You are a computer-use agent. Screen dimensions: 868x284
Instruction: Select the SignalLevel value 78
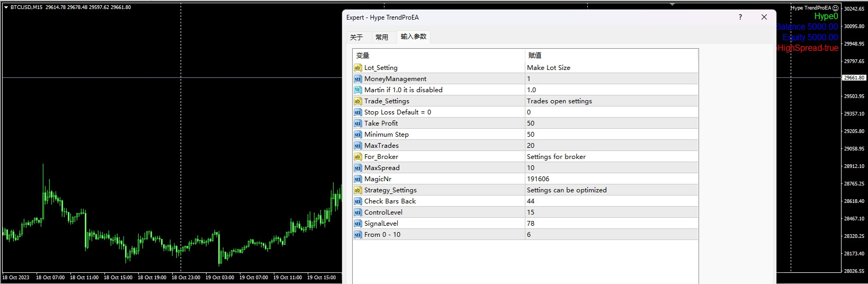[531, 224]
